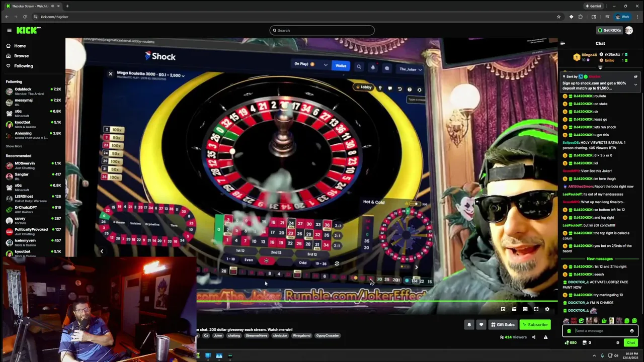This screenshot has height=362, width=644.
Task: Click the Gemini button in Chrome
Action: [594, 6]
